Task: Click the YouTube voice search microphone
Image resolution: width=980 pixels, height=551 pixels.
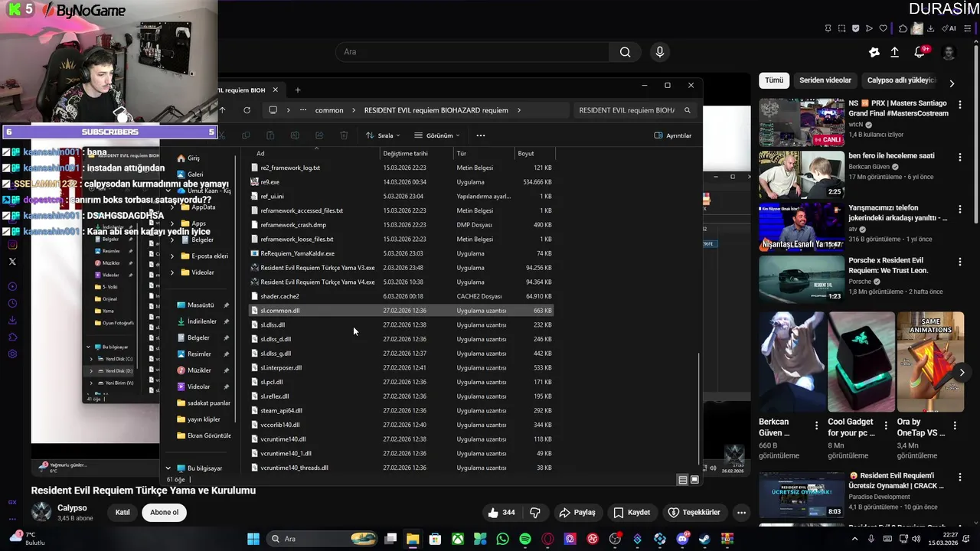Action: click(x=660, y=52)
